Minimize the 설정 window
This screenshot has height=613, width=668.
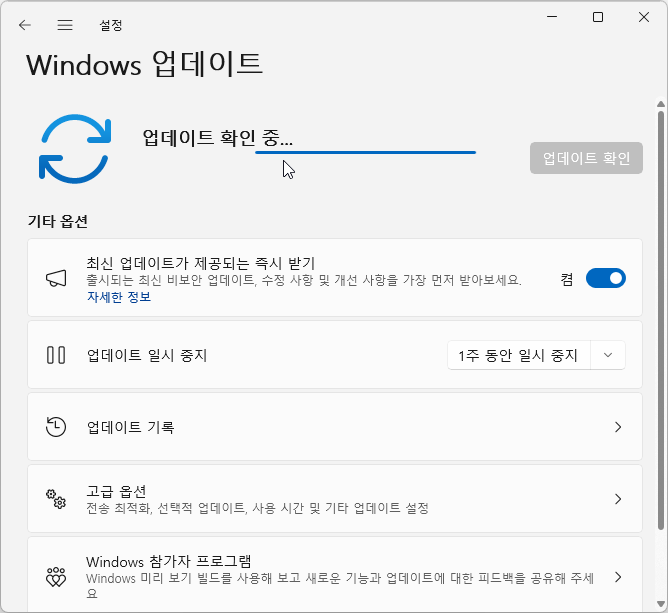click(x=552, y=17)
